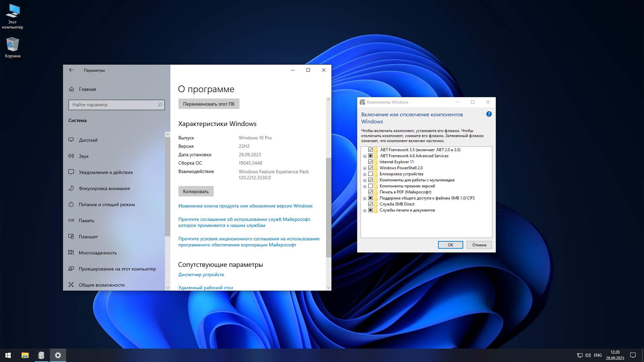Uncheck the Internet Explorer 11 checkbox

click(370, 162)
